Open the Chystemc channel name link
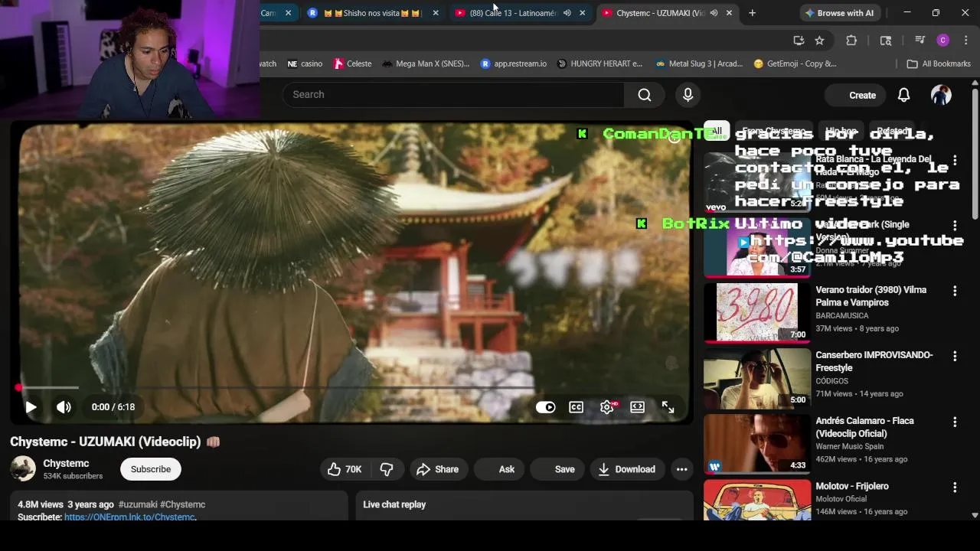Image resolution: width=980 pixels, height=551 pixels. coord(66,463)
